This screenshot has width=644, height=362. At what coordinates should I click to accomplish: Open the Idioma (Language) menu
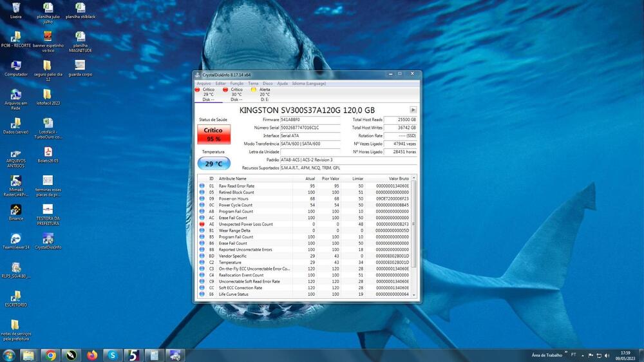point(309,83)
